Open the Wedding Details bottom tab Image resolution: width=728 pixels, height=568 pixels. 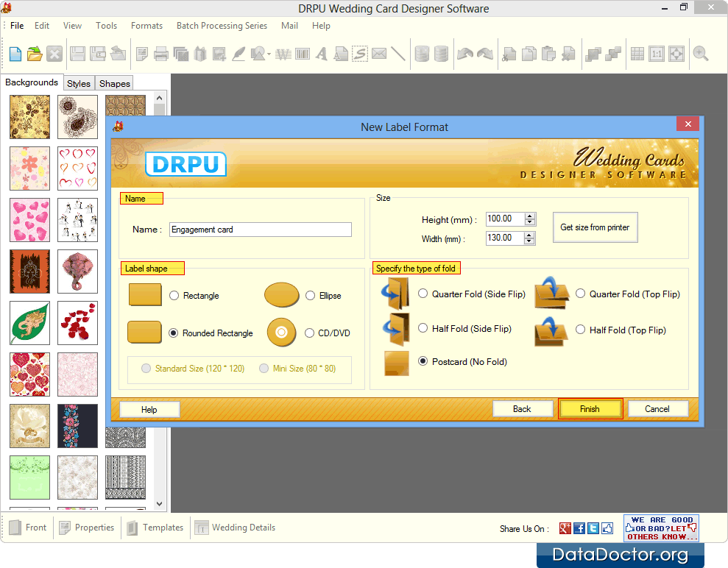coord(235,528)
